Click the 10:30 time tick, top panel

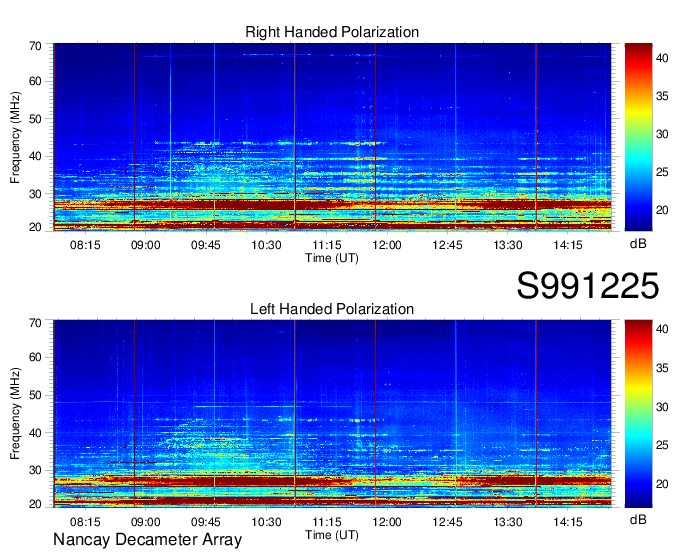pyautogui.click(x=266, y=245)
